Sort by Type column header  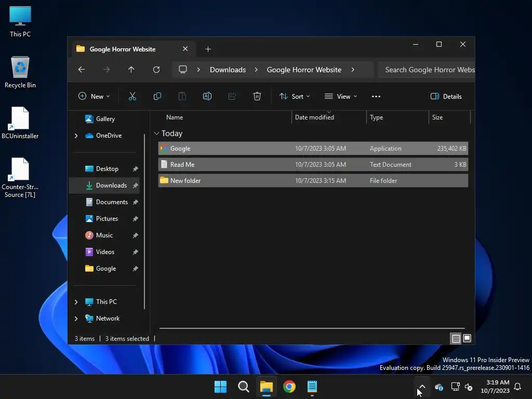click(397, 117)
